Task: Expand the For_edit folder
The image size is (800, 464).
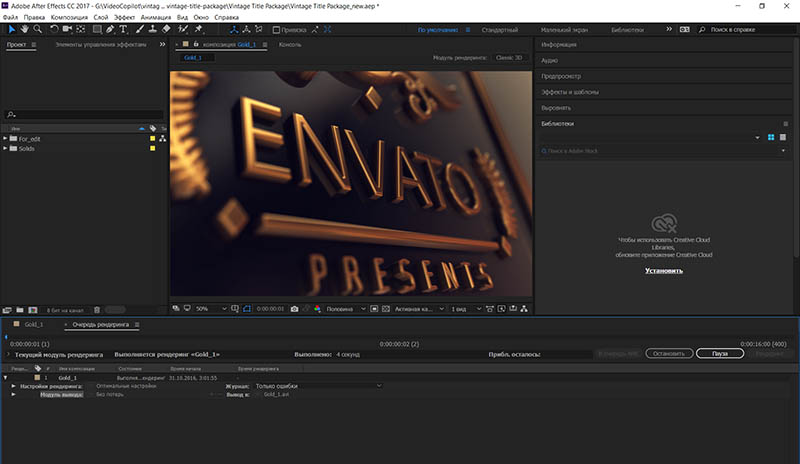Action: [x=5, y=138]
